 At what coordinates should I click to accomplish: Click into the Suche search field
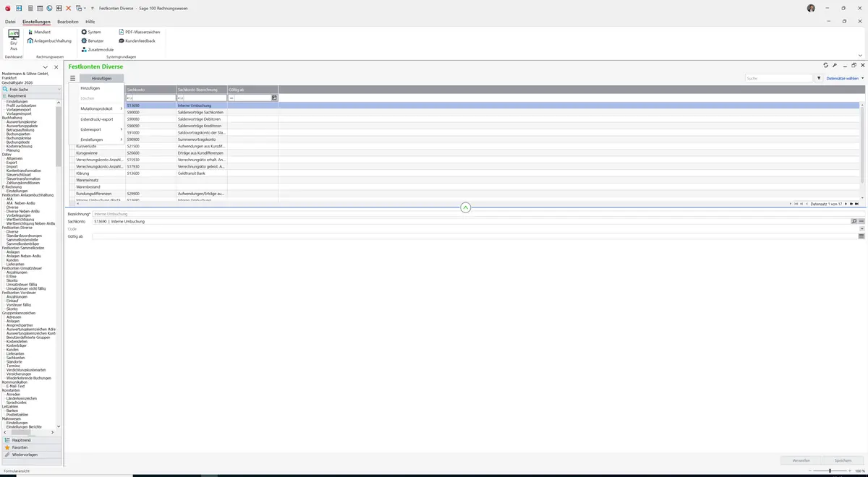point(779,78)
